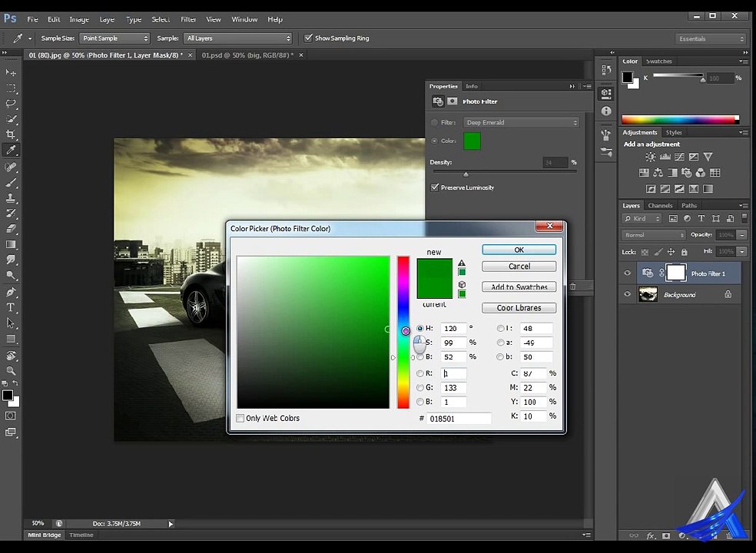Open the Opacity value dropdown arrow

[741, 235]
